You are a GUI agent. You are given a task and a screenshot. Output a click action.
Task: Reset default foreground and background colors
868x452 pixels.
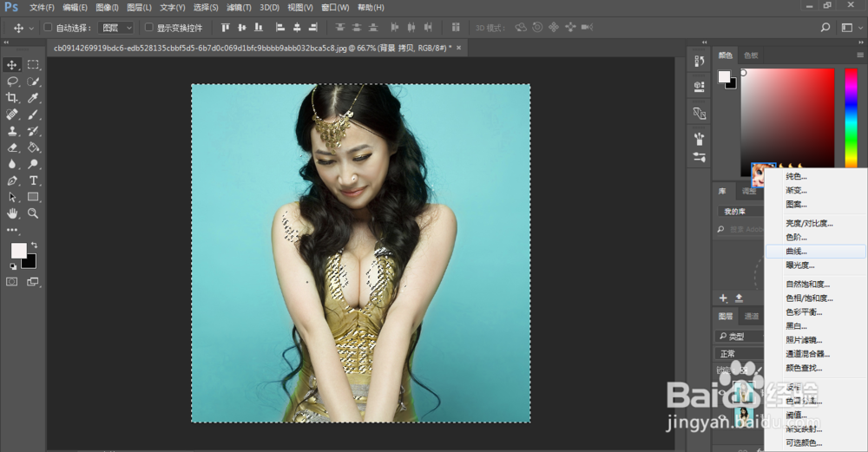coord(13,266)
